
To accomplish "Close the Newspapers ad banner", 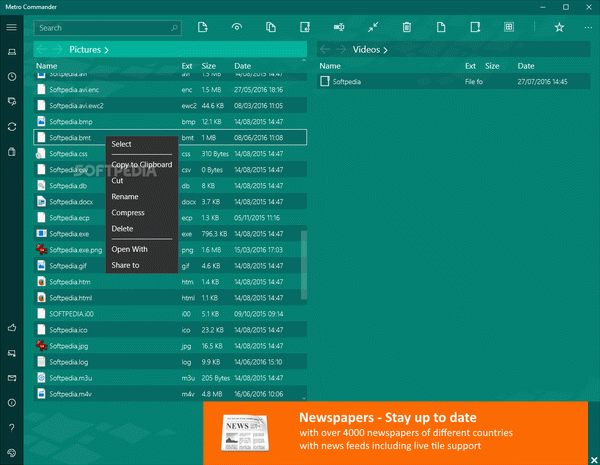I will pos(593,460).
